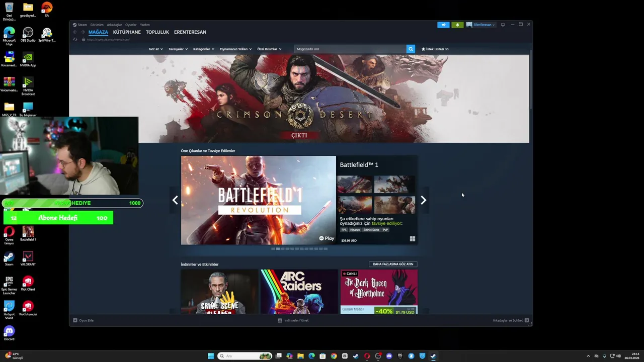
Task: Open Riot Client desktop icon
Action: pyautogui.click(x=28, y=283)
